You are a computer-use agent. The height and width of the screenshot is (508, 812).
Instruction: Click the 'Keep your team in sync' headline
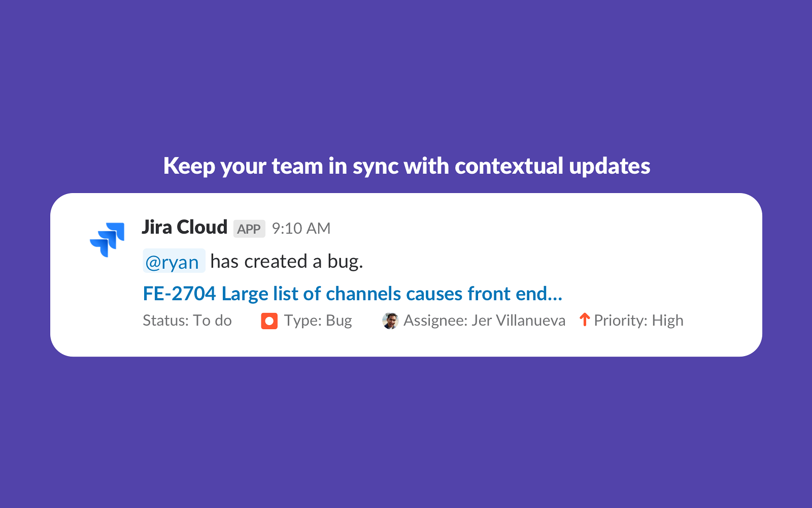click(407, 166)
